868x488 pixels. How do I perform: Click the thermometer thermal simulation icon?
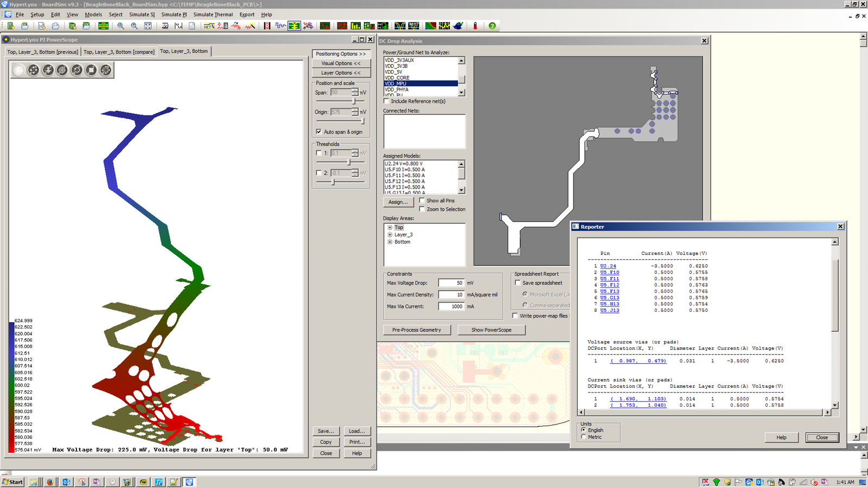click(475, 25)
